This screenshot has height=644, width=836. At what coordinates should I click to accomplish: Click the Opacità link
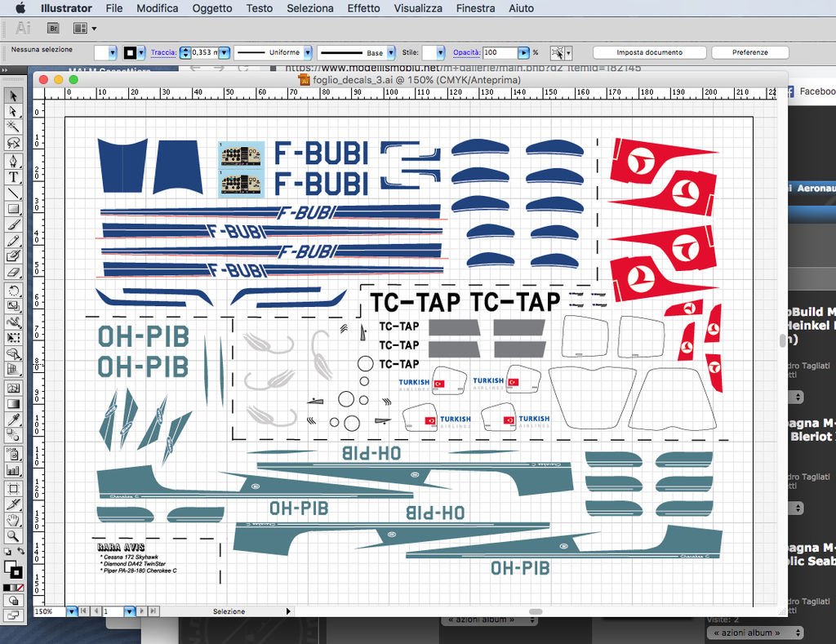pos(466,53)
